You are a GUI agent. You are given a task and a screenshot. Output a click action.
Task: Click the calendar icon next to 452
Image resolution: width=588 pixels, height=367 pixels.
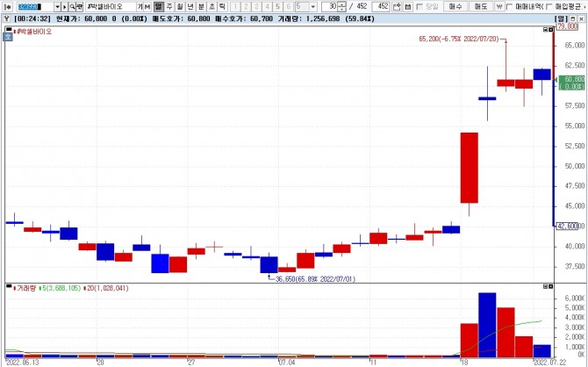408,7
